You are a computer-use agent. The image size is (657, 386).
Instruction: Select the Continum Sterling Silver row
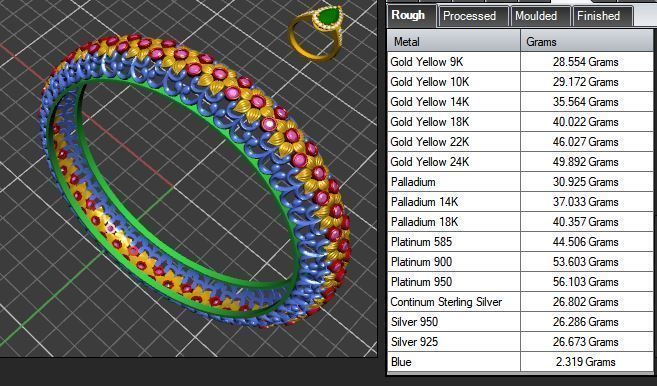click(x=521, y=302)
